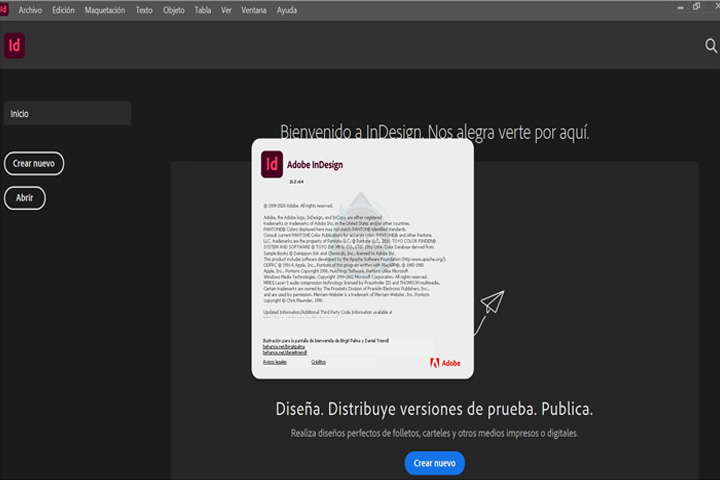Click the blue Crear nuevo button
This screenshot has width=720, height=480.
[x=434, y=463]
